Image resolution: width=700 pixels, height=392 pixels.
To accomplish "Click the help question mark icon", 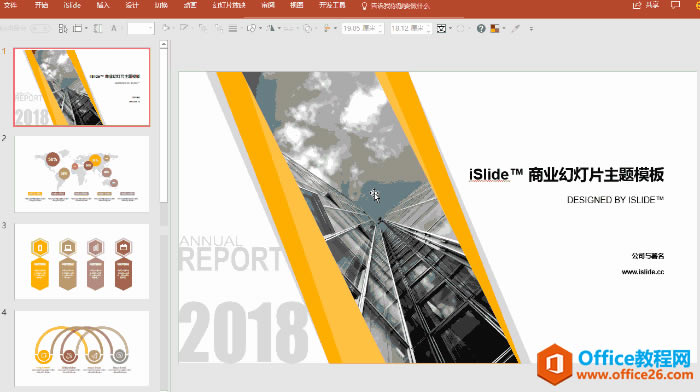I will (481, 29).
